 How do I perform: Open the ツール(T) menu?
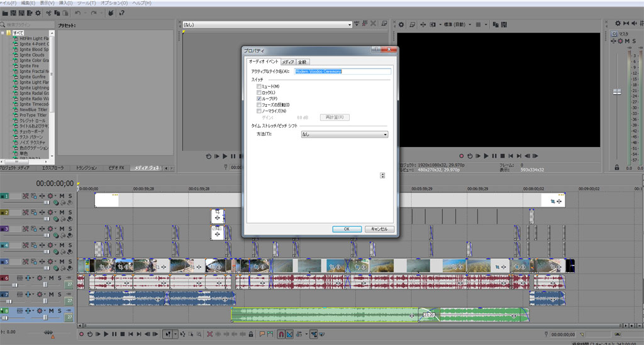86,3
